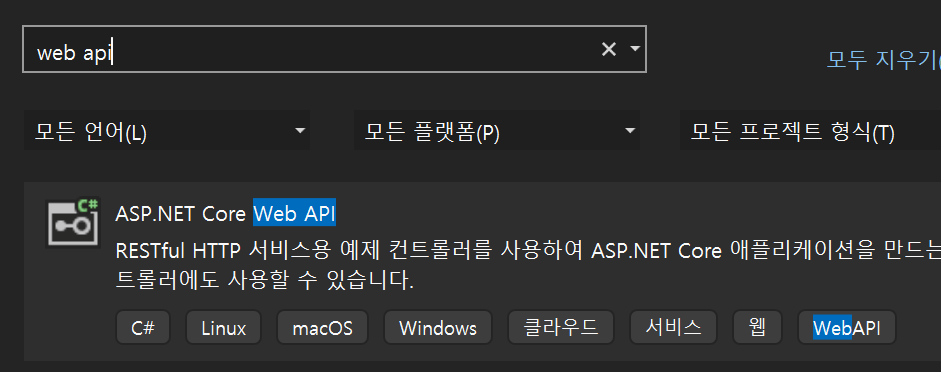Open the search history dropdown arrow
Screen dimensions: 941x372
tap(635, 49)
